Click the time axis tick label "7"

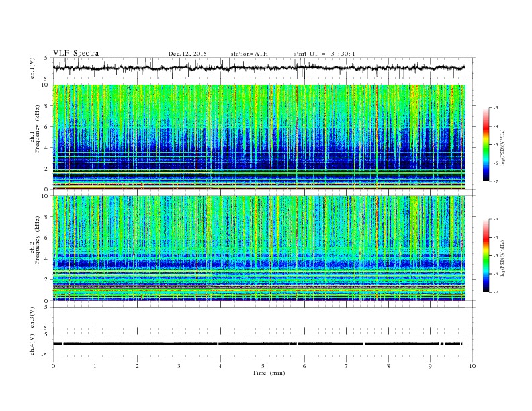click(347, 366)
